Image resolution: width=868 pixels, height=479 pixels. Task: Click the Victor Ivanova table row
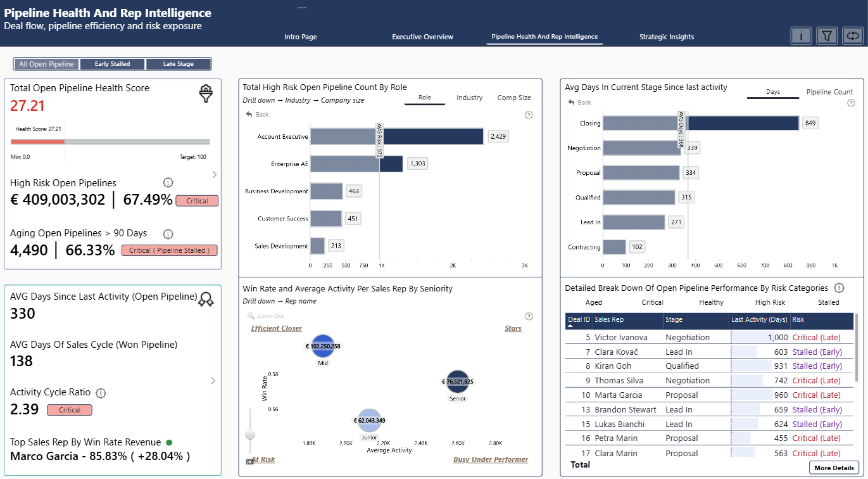point(709,338)
